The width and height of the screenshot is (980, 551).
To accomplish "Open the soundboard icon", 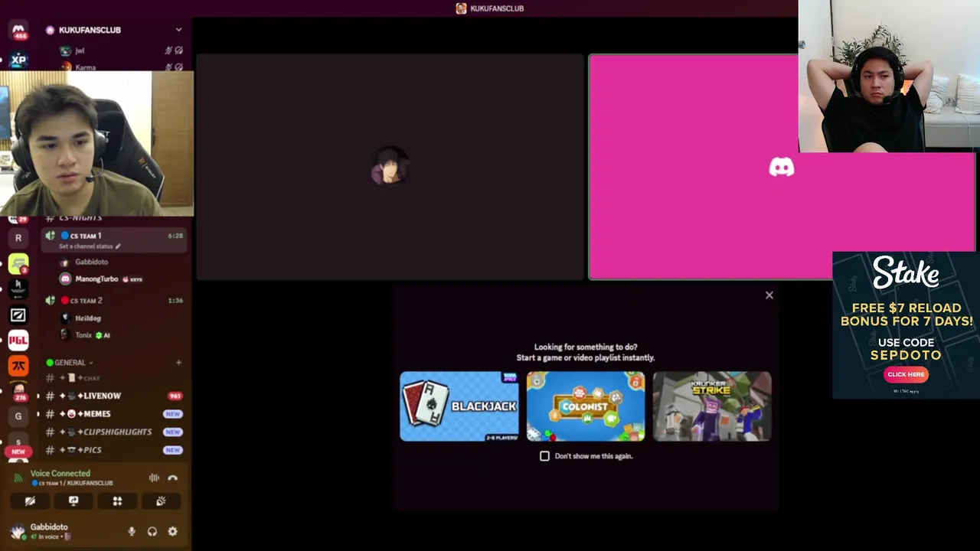I will coord(161,501).
